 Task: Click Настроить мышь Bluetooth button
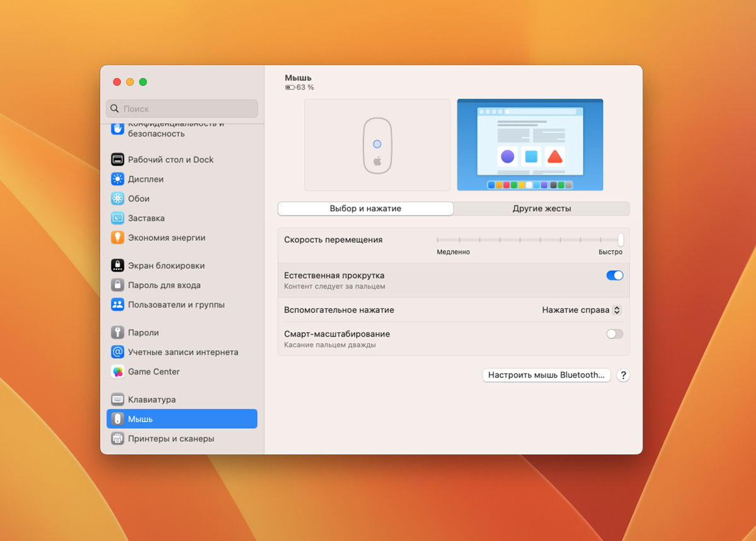[546, 375]
